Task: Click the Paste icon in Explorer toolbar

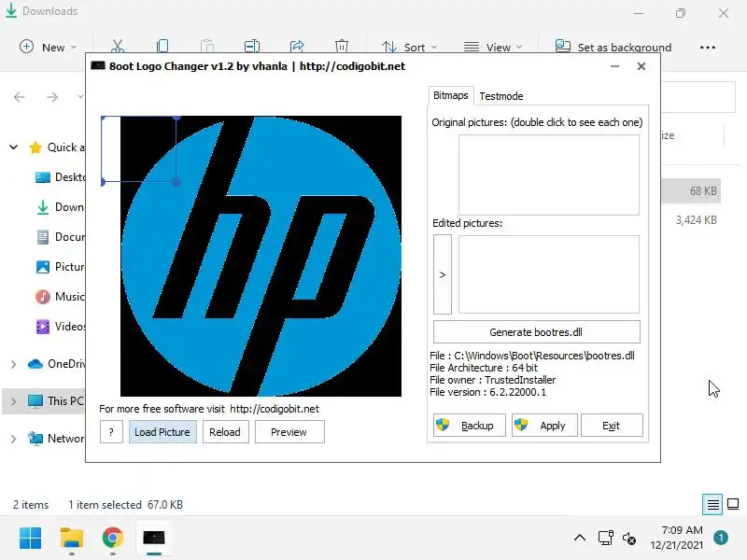Action: (x=207, y=46)
